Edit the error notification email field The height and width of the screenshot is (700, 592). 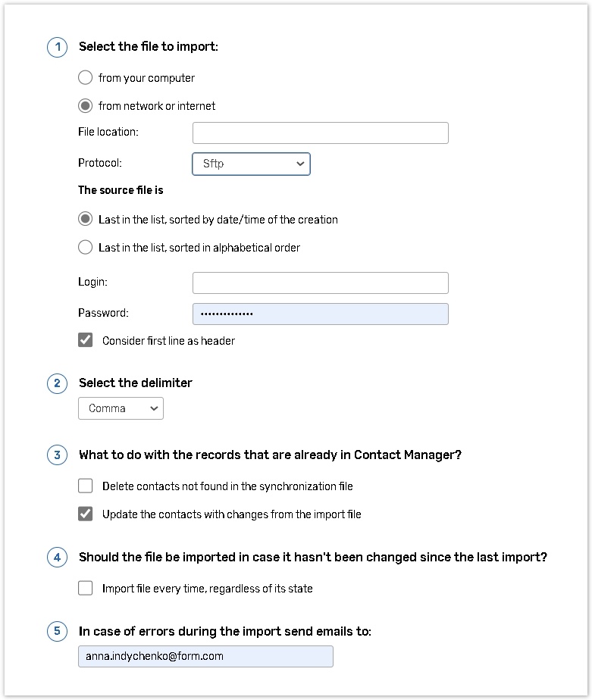(x=205, y=657)
